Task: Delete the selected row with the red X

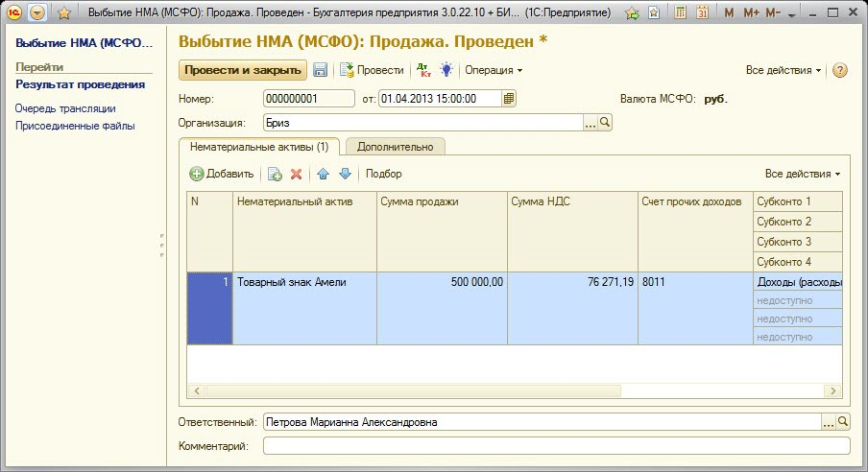Action: click(297, 174)
